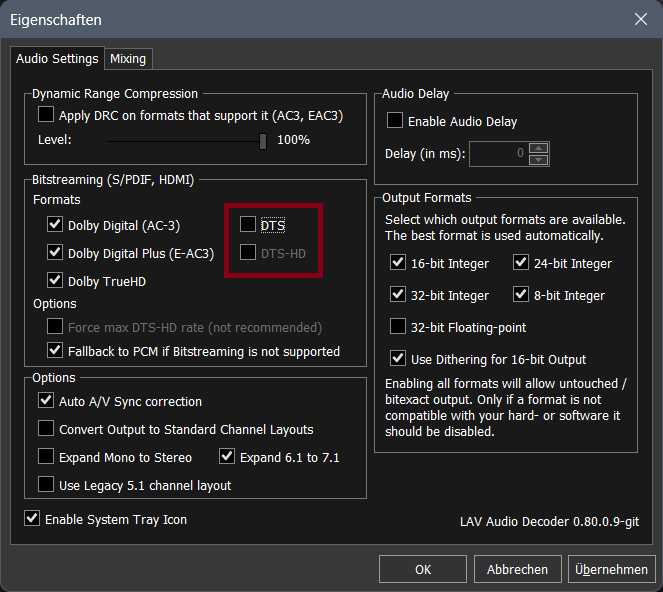Uncheck Dolby Digital Plus (E-AC3)
This screenshot has width=663, height=592.
pyautogui.click(x=55, y=252)
